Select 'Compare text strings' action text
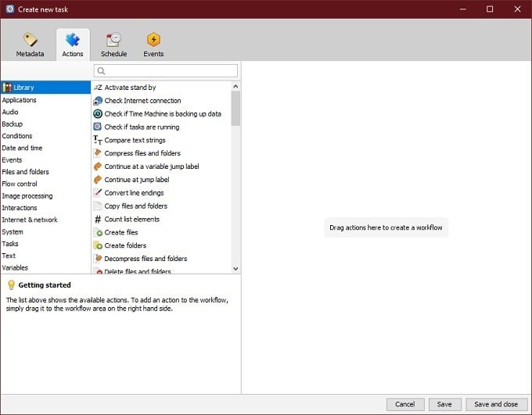The height and width of the screenshot is (415, 532). coord(135,140)
